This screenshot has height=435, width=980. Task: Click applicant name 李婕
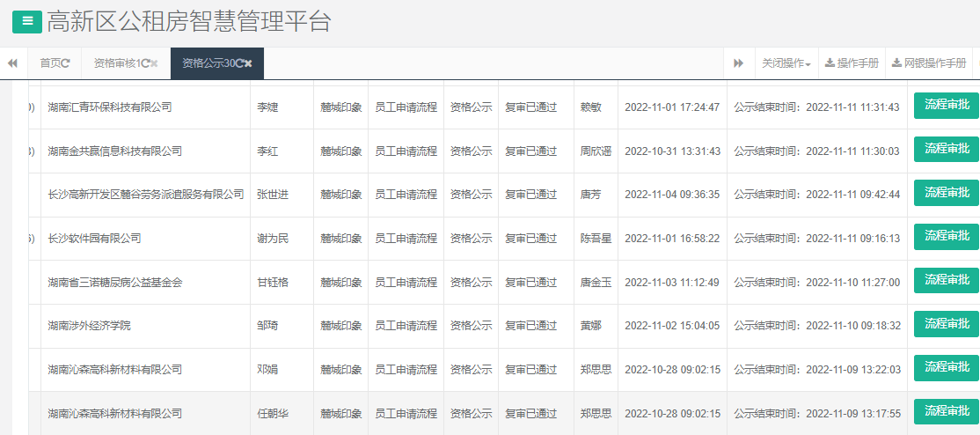[x=267, y=107]
